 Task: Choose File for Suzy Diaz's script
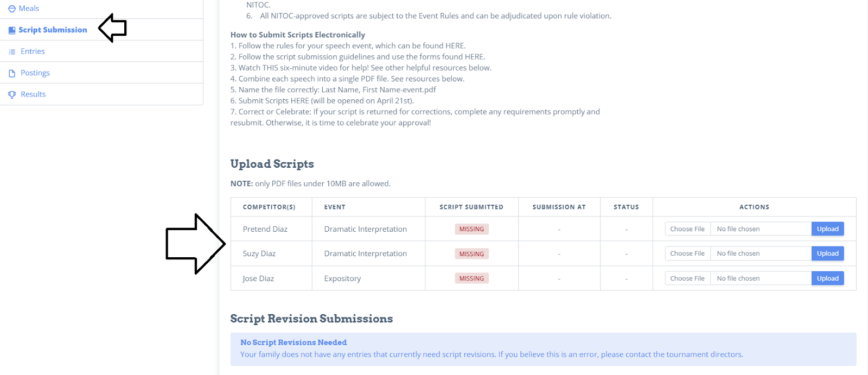(687, 253)
